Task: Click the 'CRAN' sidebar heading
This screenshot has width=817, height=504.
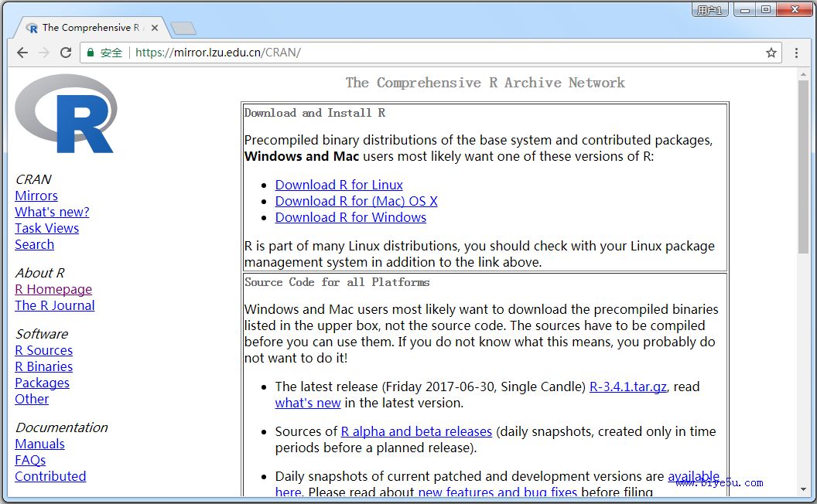Action: click(32, 179)
